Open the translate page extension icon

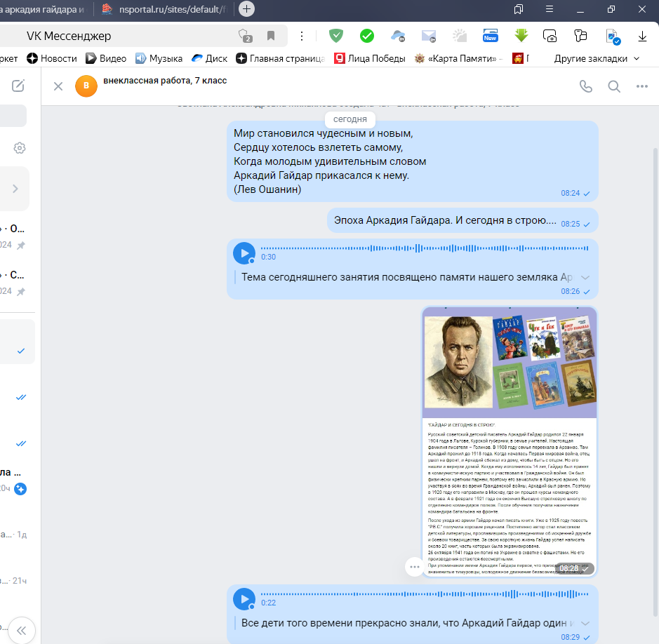click(613, 36)
